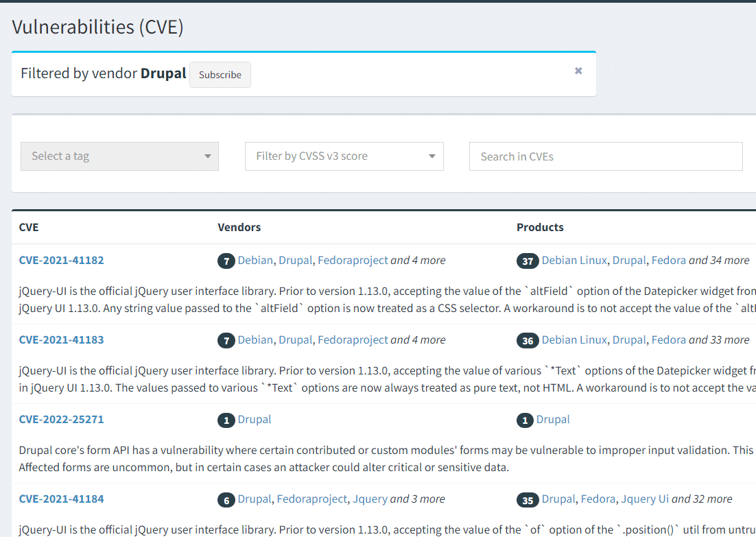Dismiss the Drupal vendor filter with X
The image size is (756, 537).
coord(578,71)
